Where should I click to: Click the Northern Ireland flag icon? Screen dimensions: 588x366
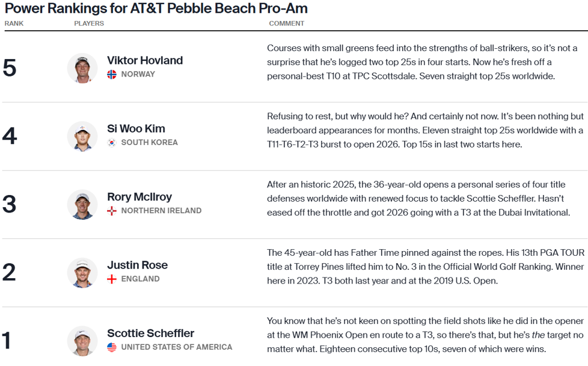point(112,211)
